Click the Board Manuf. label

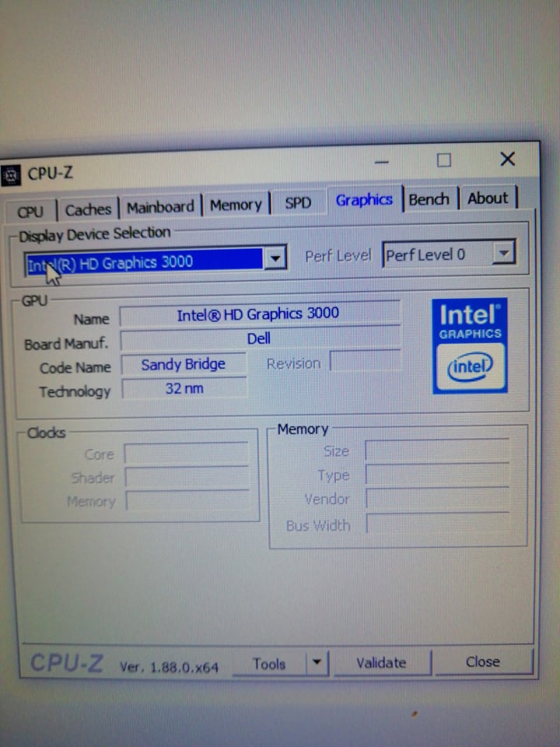(x=66, y=344)
